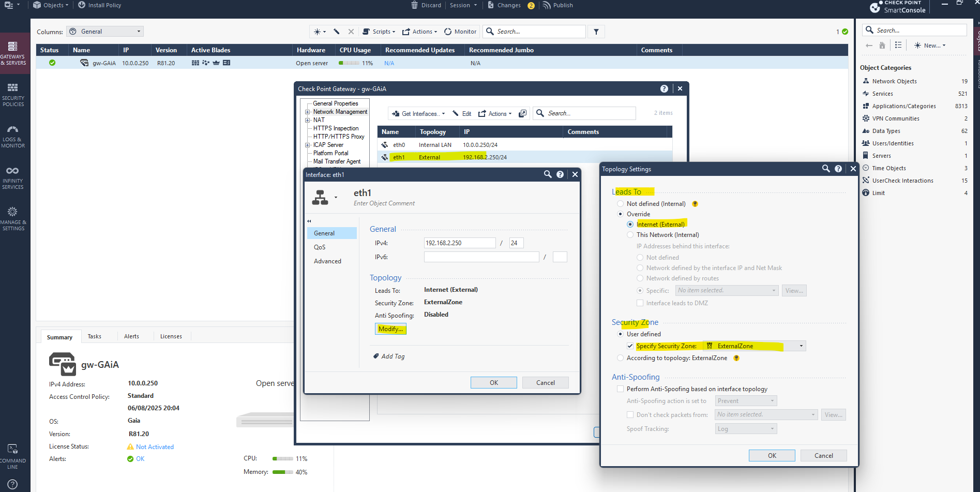Toggle Specify Security Zone checkbox
This screenshot has width=980, height=492.
pos(630,346)
